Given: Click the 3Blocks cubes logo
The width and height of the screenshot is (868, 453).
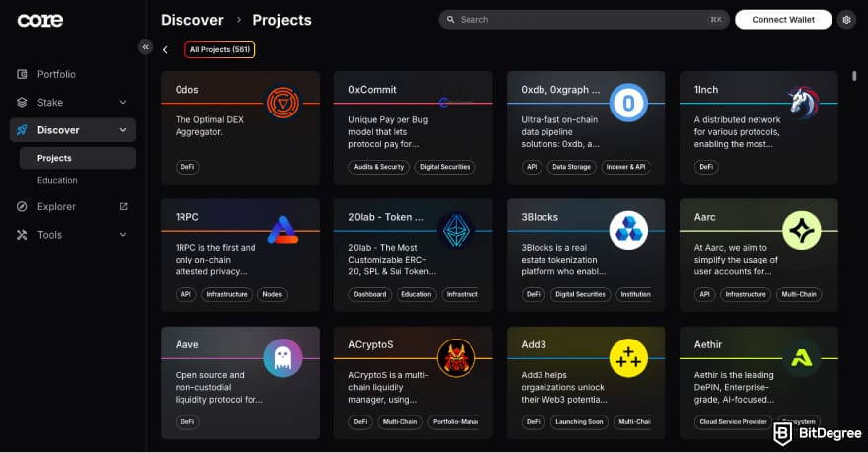Looking at the screenshot, I should pyautogui.click(x=628, y=230).
